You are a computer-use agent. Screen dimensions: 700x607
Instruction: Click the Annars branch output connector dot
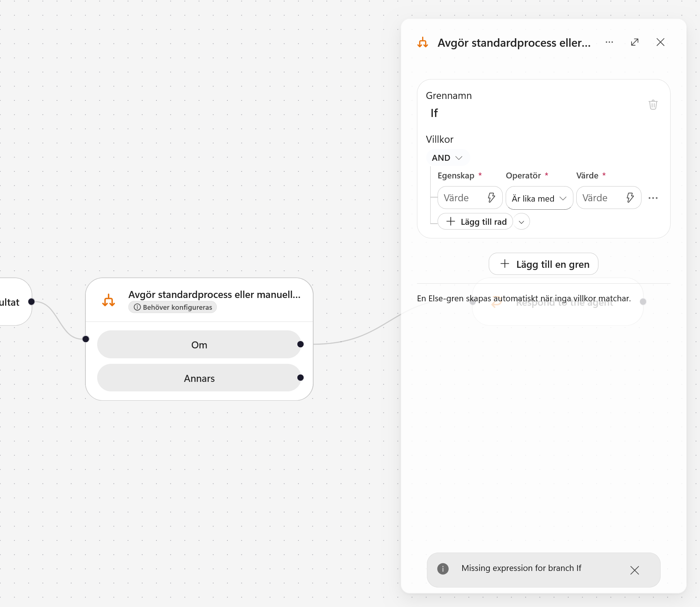point(300,377)
